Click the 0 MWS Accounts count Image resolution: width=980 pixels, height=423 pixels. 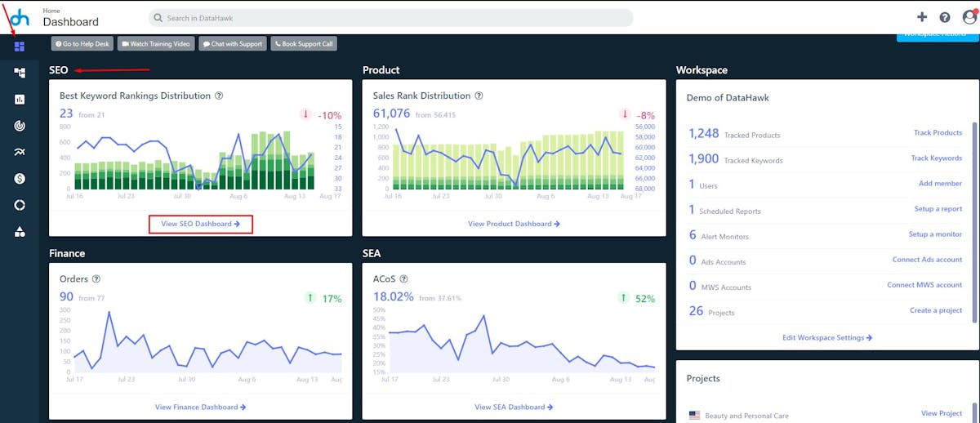click(693, 286)
